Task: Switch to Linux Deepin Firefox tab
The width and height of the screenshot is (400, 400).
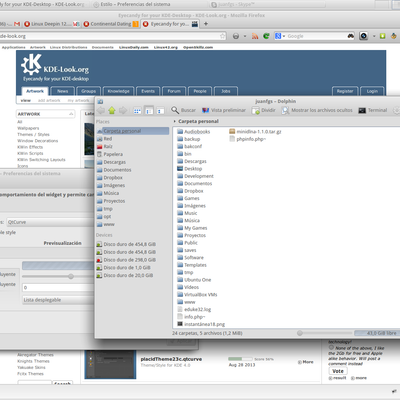Action: [52, 24]
